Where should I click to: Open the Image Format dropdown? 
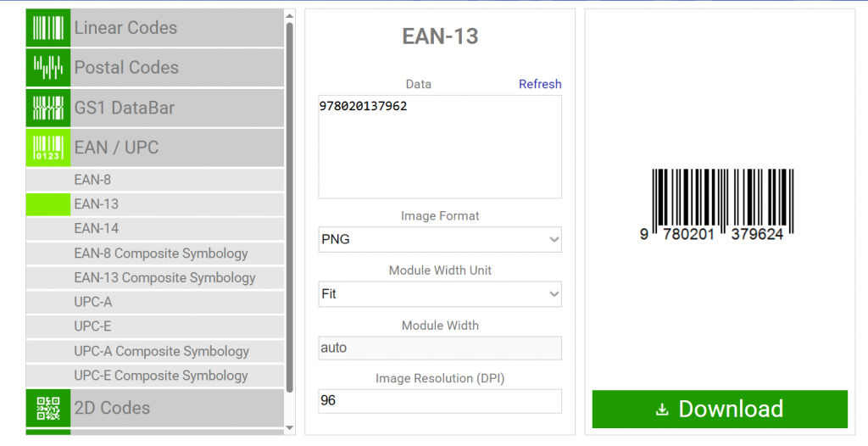click(x=440, y=240)
